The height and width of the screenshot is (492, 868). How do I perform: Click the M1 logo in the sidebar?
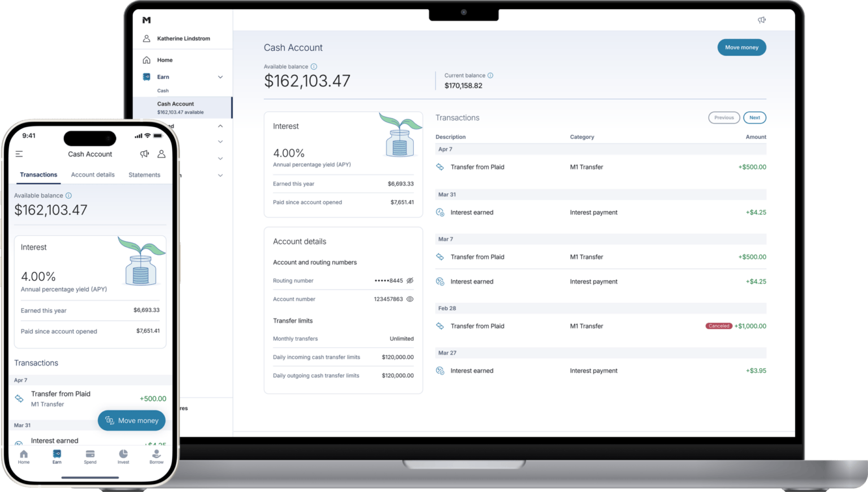pyautogui.click(x=146, y=20)
